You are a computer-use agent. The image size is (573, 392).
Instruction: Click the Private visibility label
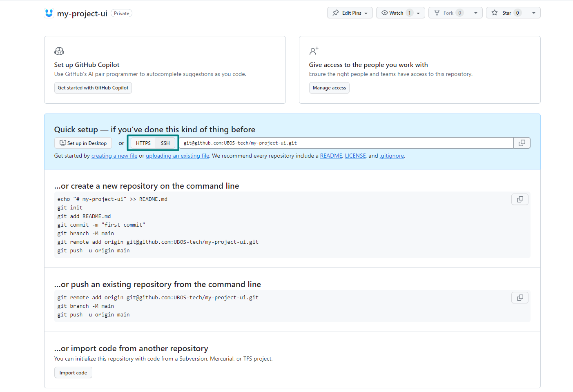[x=122, y=13]
